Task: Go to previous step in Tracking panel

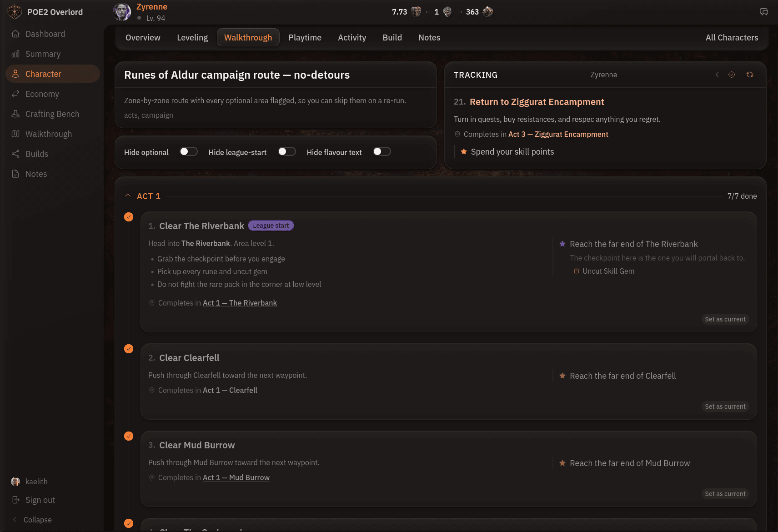Action: pyautogui.click(x=717, y=75)
